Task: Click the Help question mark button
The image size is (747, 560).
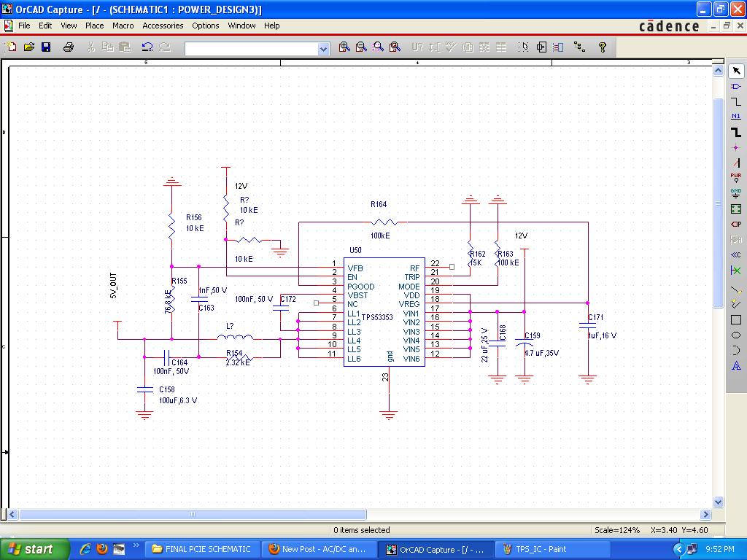Action: click(603, 47)
